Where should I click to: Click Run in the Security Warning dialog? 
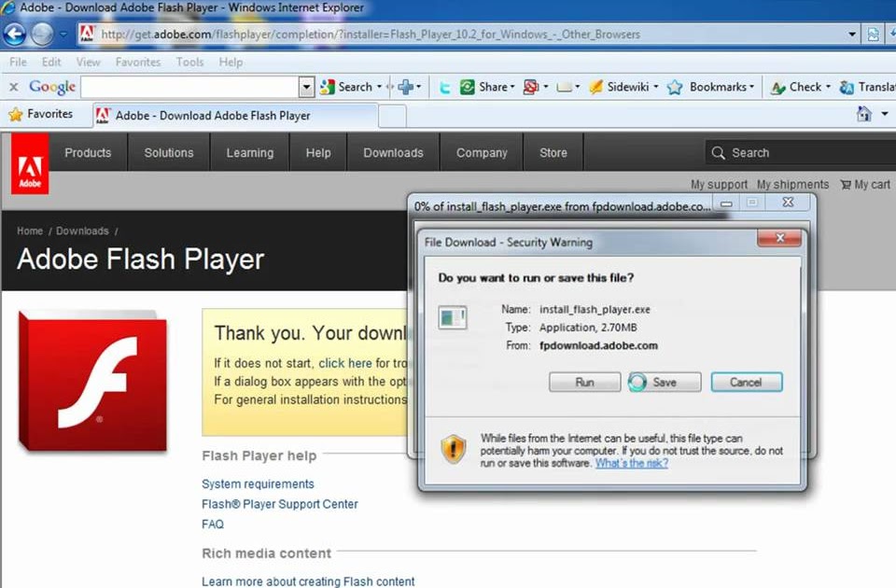coord(584,383)
